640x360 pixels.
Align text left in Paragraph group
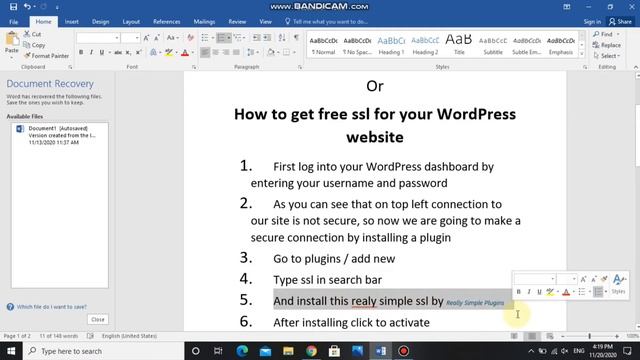pyautogui.click(x=205, y=52)
